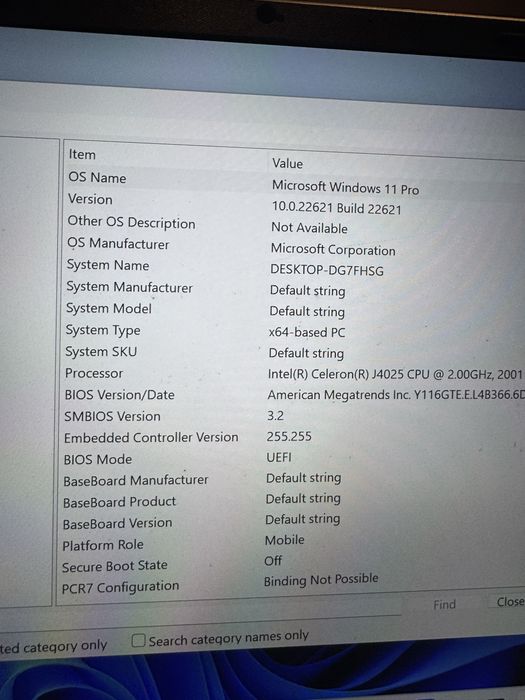The width and height of the screenshot is (525, 700).
Task: Select value 10.0.22621 Build 22621
Action: coord(337,208)
